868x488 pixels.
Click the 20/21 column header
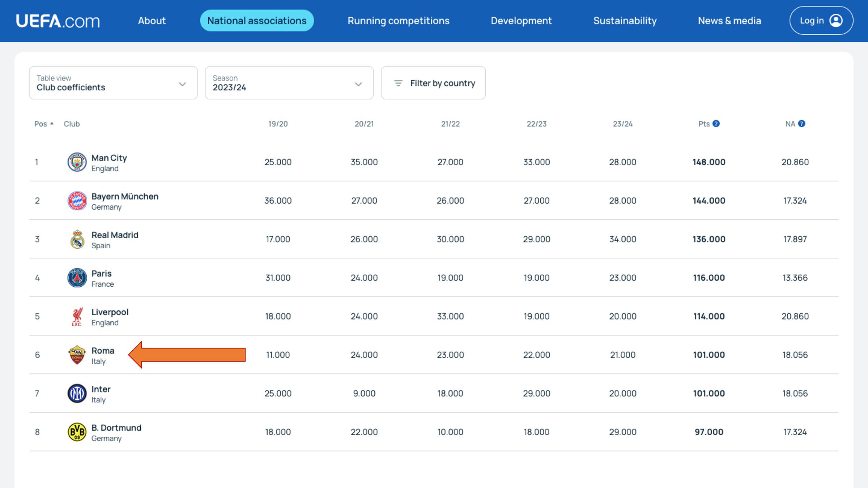pyautogui.click(x=364, y=124)
